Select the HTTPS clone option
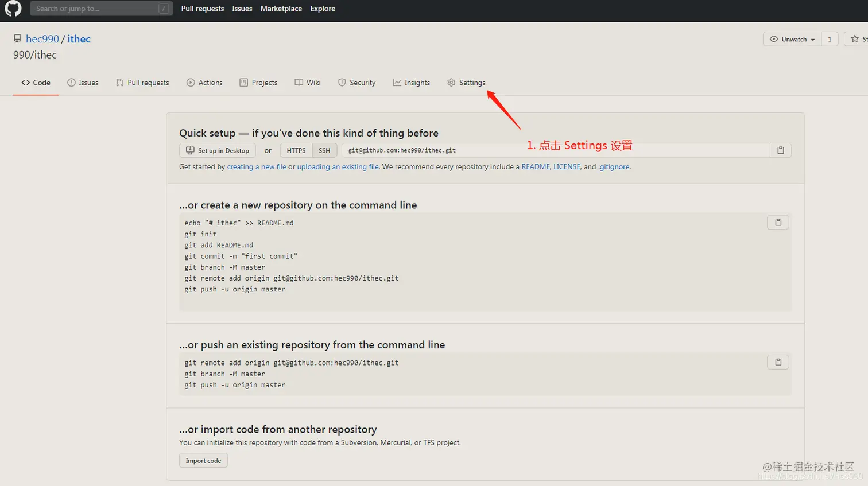The image size is (868, 486). [296, 150]
